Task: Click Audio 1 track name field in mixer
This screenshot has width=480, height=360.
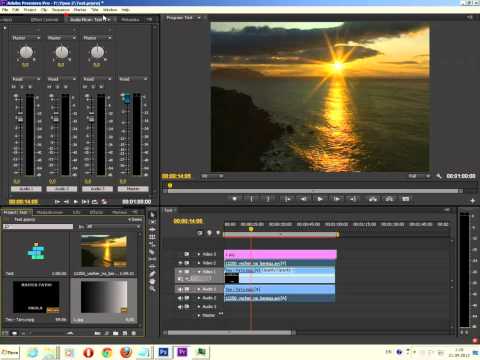Action: pyautogui.click(x=26, y=189)
